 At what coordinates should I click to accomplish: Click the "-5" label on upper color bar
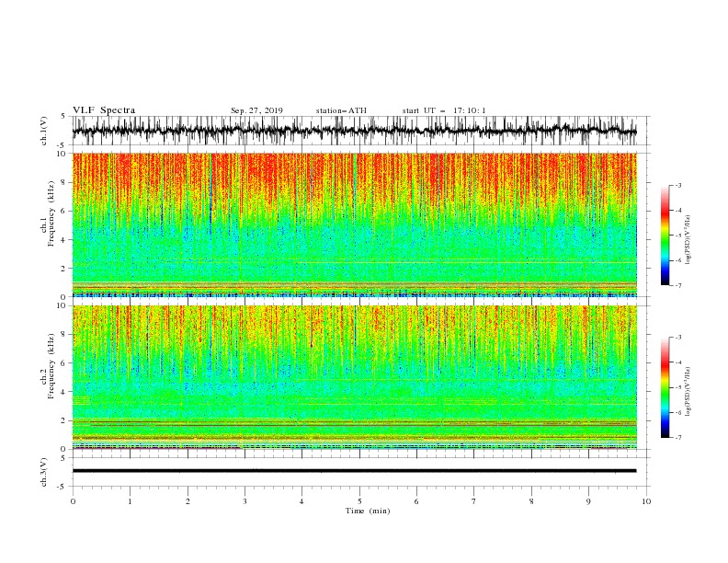pyautogui.click(x=678, y=236)
